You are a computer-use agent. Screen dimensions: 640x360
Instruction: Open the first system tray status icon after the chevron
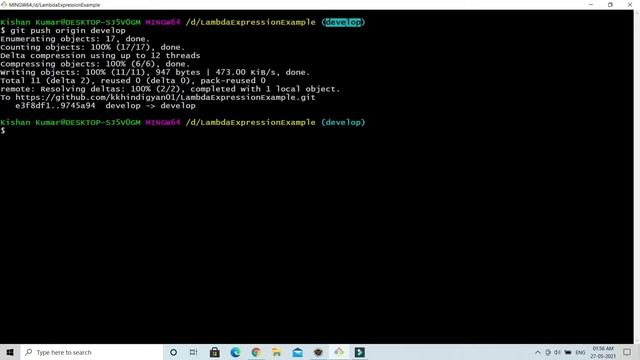coord(548,352)
